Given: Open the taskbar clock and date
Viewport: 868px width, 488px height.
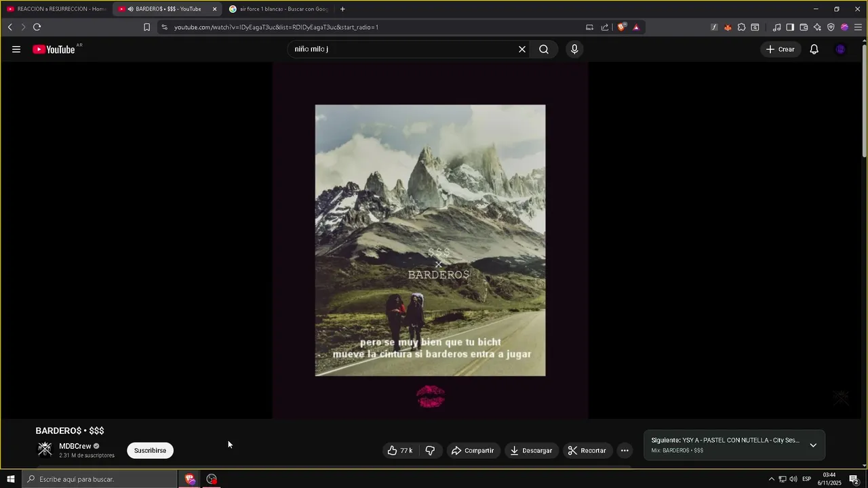Looking at the screenshot, I should (829, 479).
